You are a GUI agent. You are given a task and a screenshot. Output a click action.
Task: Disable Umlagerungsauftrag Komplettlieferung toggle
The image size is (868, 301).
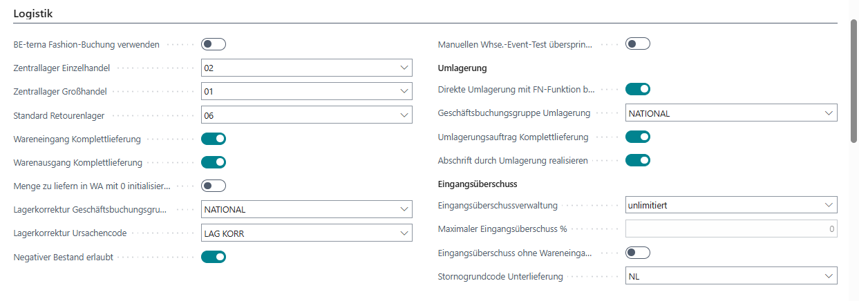tap(638, 137)
